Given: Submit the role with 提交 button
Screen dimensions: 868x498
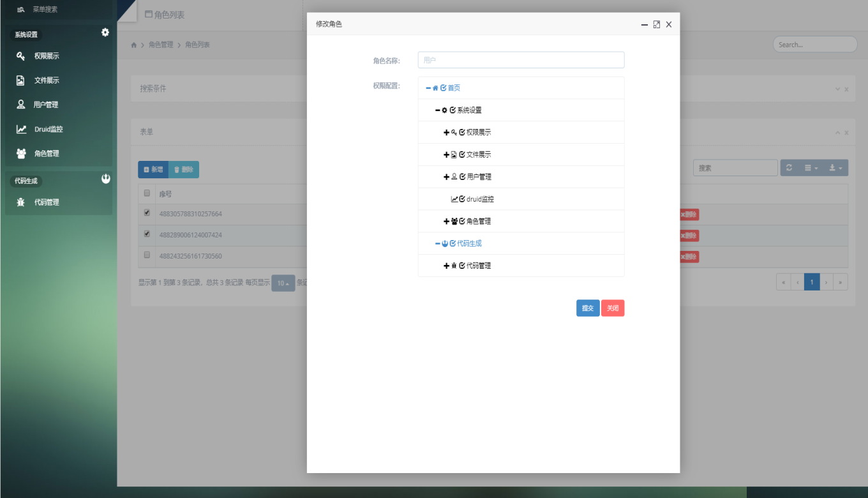Looking at the screenshot, I should 588,308.
